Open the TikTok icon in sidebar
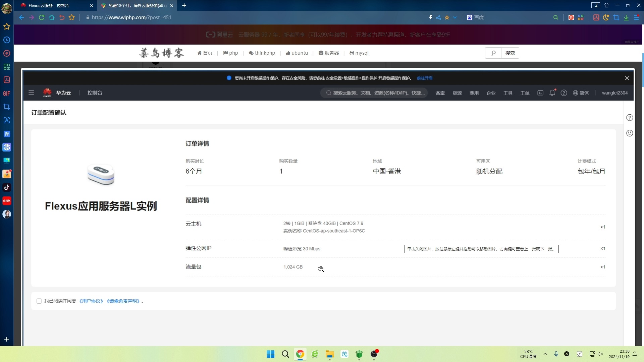Image resolution: width=644 pixels, height=362 pixels. (x=7, y=187)
